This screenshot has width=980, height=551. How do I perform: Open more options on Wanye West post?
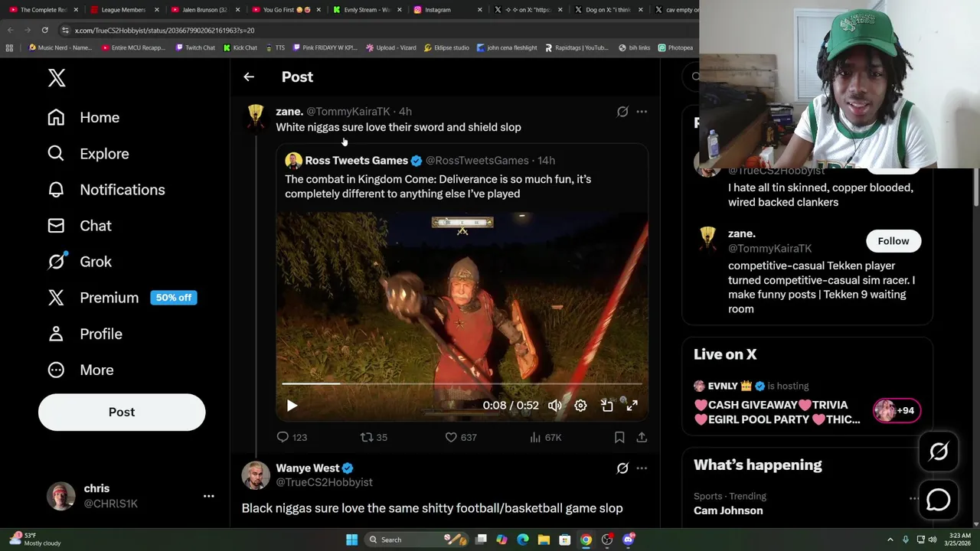pyautogui.click(x=642, y=468)
